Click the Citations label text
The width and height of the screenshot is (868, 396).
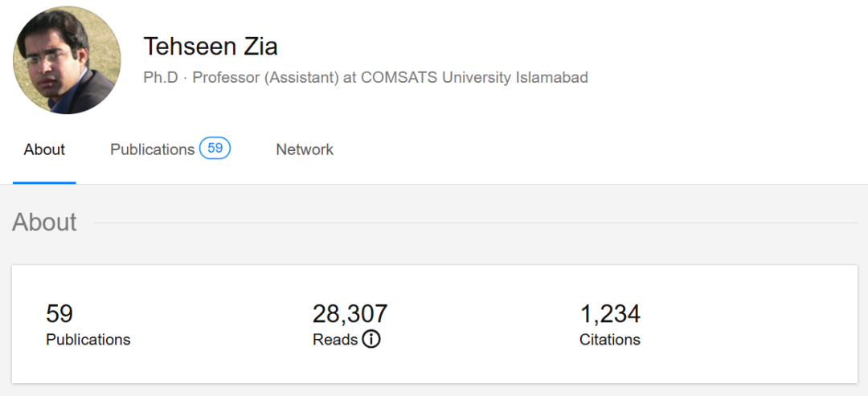point(610,340)
